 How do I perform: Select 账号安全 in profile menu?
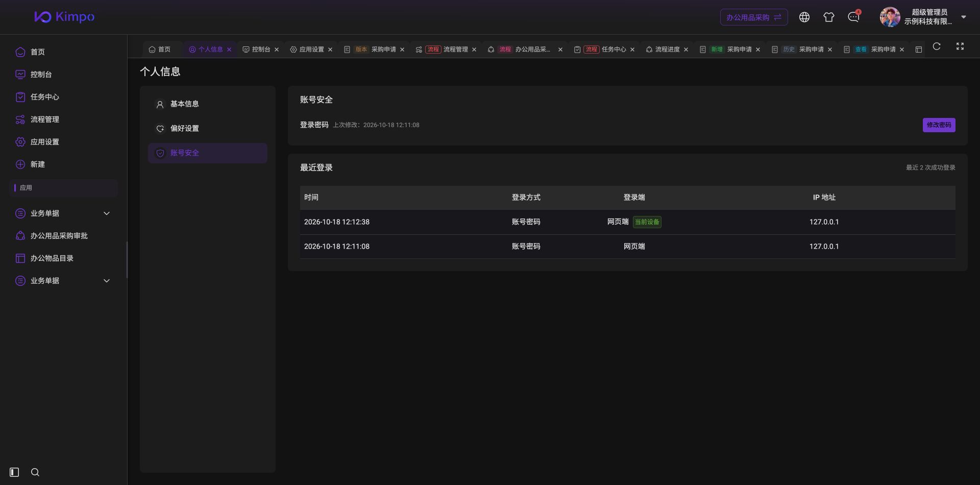click(208, 153)
